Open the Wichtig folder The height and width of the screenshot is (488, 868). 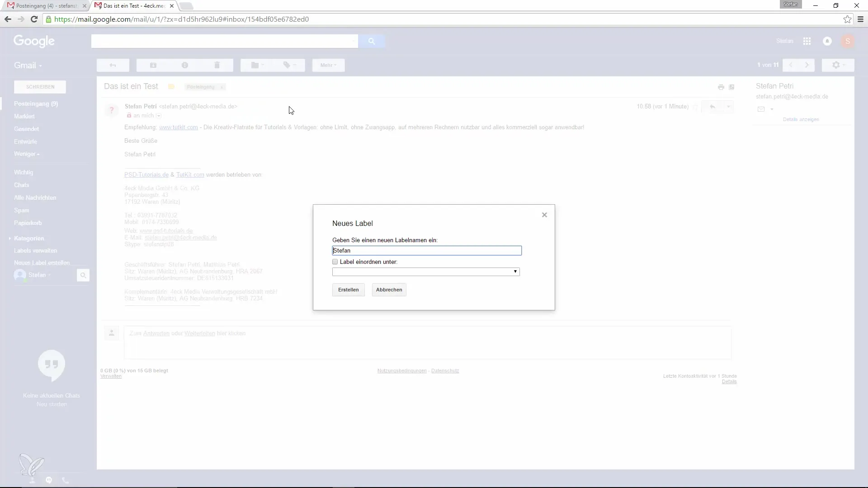tap(24, 172)
